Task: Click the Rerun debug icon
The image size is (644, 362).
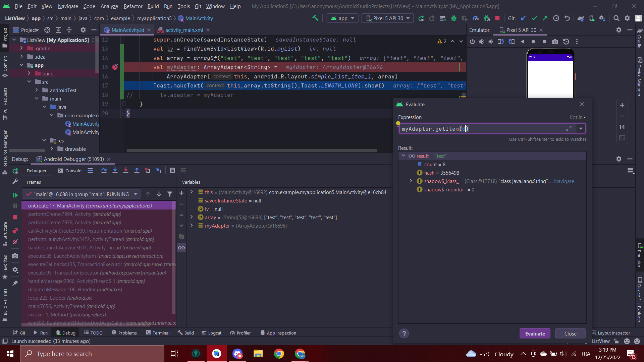Action: coord(15,171)
